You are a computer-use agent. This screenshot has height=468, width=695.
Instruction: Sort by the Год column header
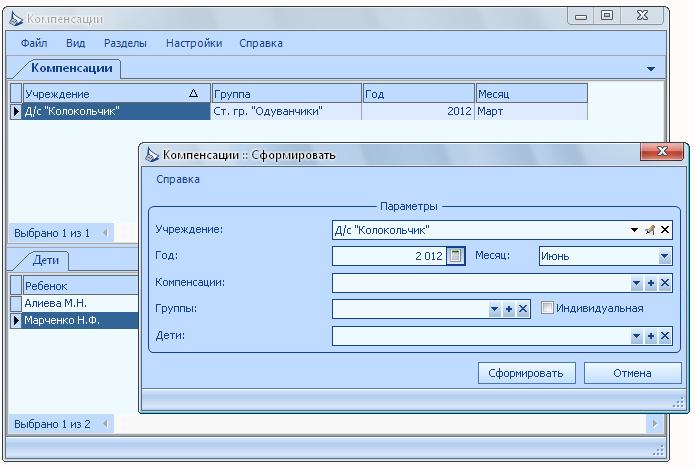[419, 94]
